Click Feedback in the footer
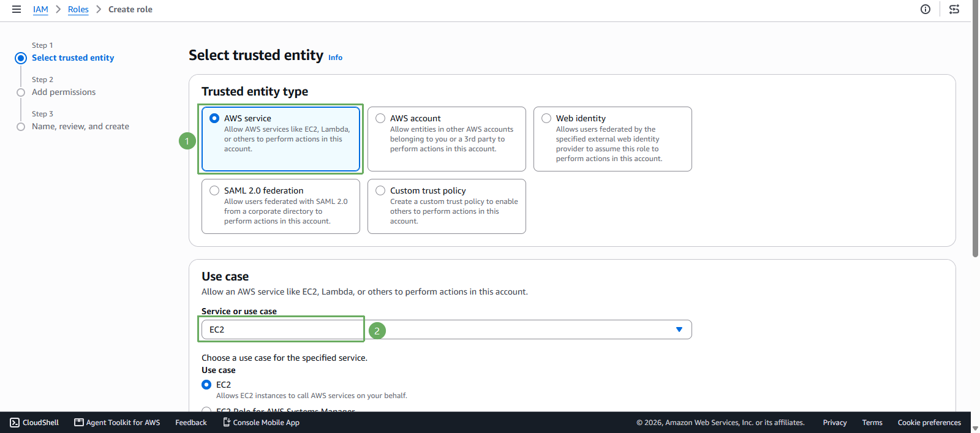Image resolution: width=980 pixels, height=433 pixels. [x=191, y=423]
